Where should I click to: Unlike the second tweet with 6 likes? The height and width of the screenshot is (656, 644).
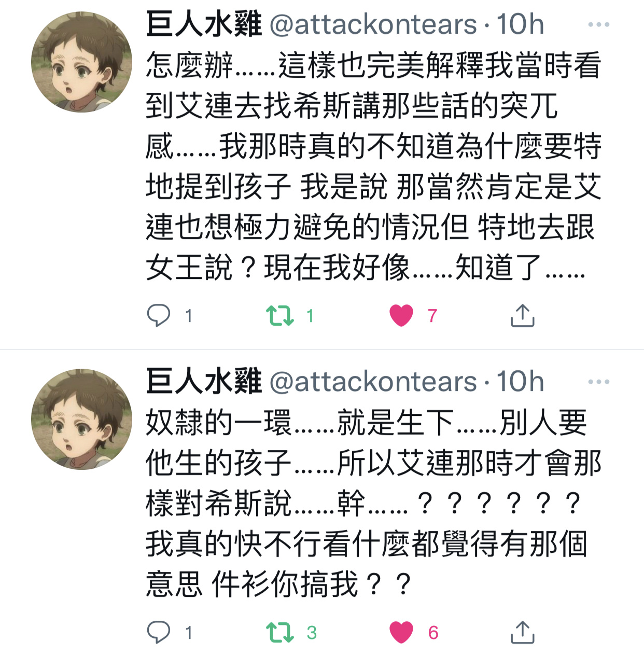tap(401, 632)
